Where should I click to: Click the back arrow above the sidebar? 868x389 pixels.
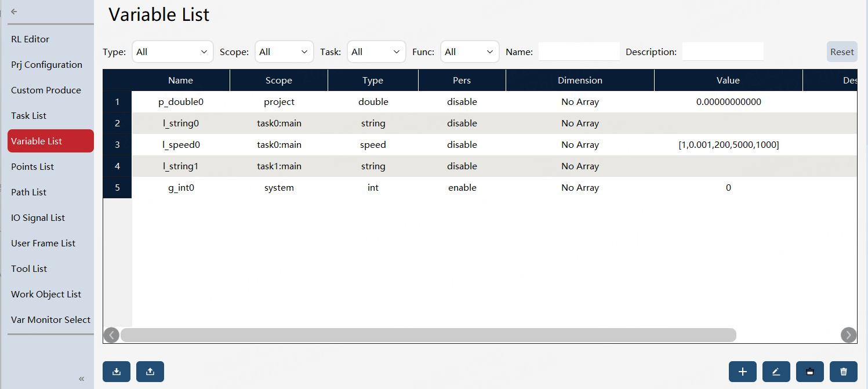(x=14, y=12)
